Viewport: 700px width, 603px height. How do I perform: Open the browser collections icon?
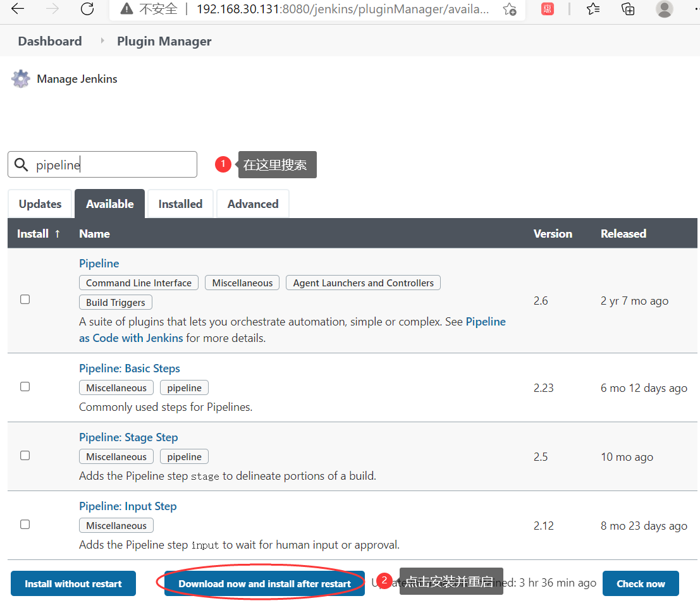pos(628,8)
